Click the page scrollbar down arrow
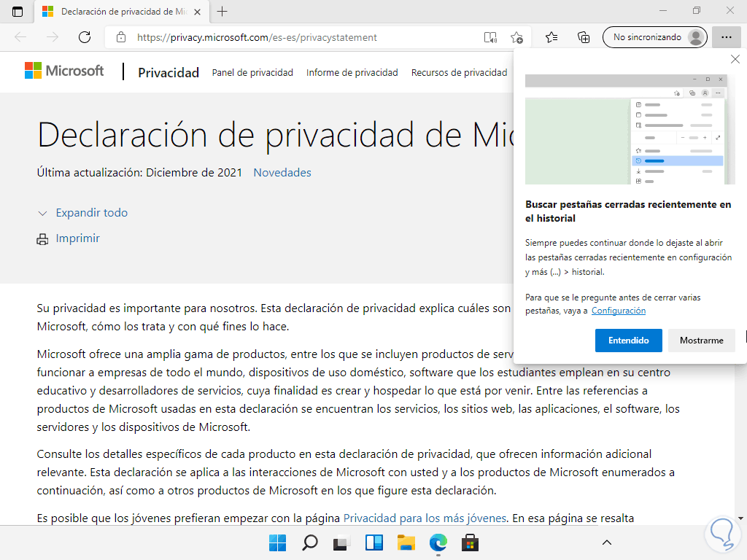This screenshot has height=560, width=747. click(740, 518)
